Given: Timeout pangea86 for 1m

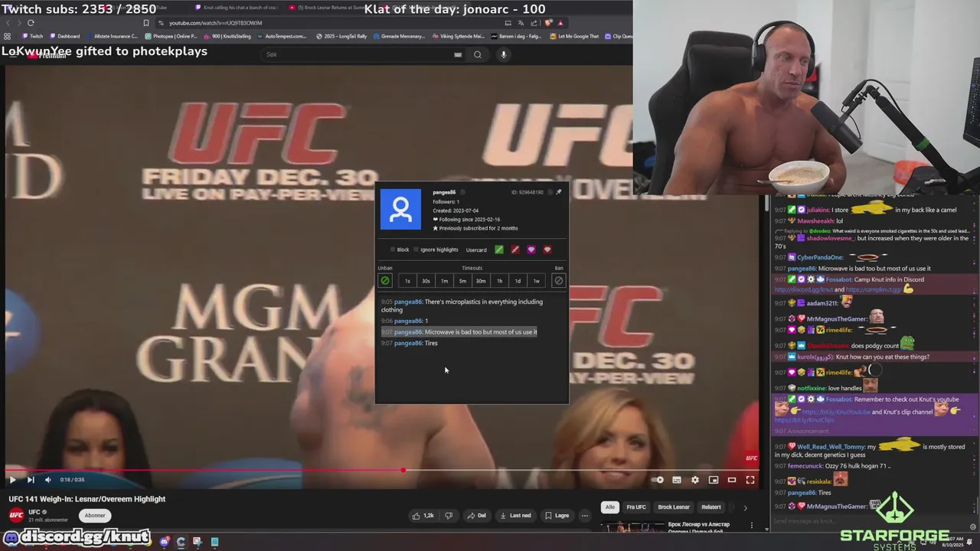Looking at the screenshot, I should 444,281.
